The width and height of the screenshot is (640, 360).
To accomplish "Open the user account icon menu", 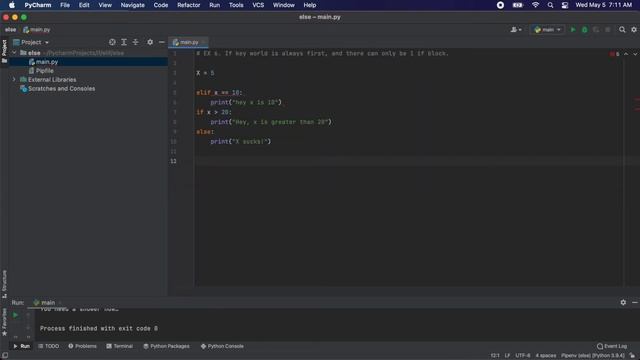I will tap(516, 30).
